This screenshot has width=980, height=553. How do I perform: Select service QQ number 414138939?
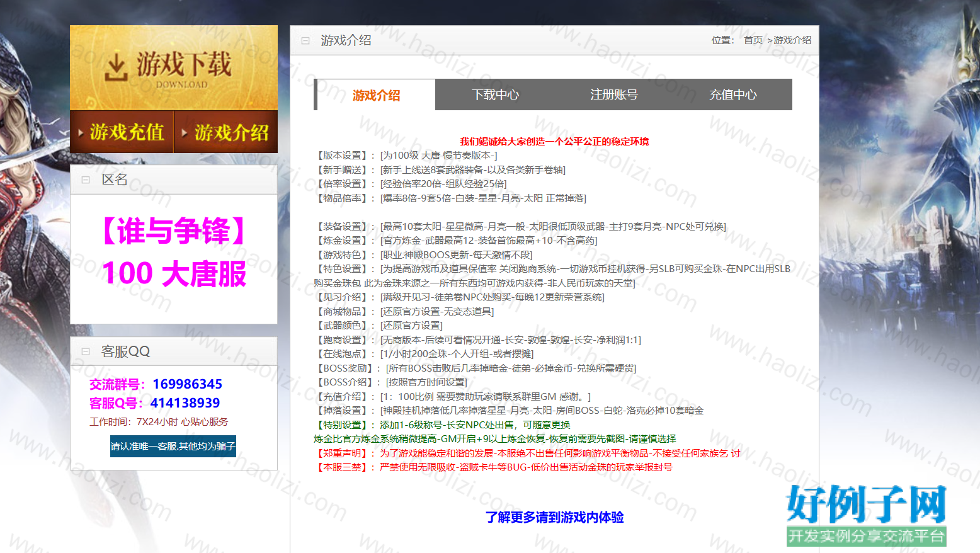click(x=185, y=403)
